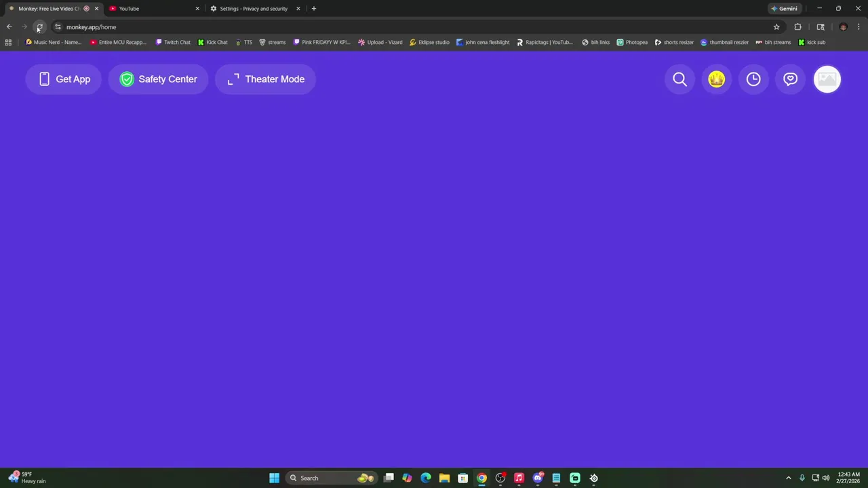The image size is (868, 488).
Task: Open Chrome profile avatar
Action: [843, 27]
